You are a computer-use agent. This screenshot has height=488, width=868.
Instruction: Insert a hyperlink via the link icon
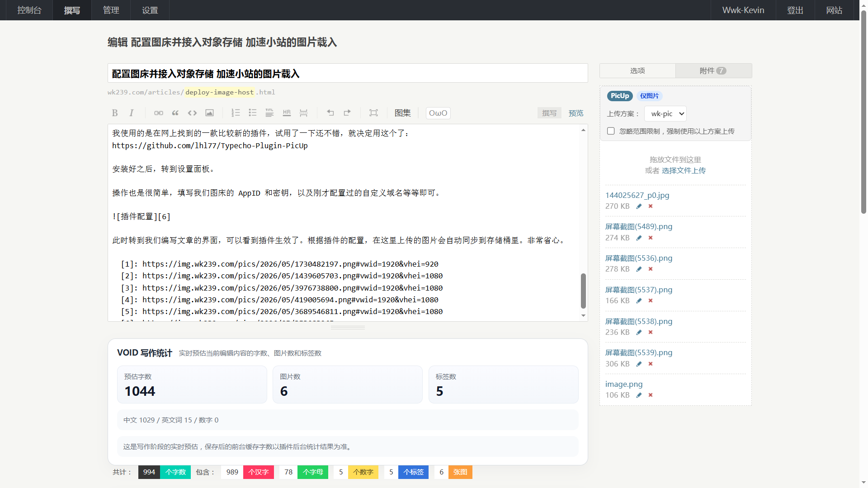[x=159, y=113]
